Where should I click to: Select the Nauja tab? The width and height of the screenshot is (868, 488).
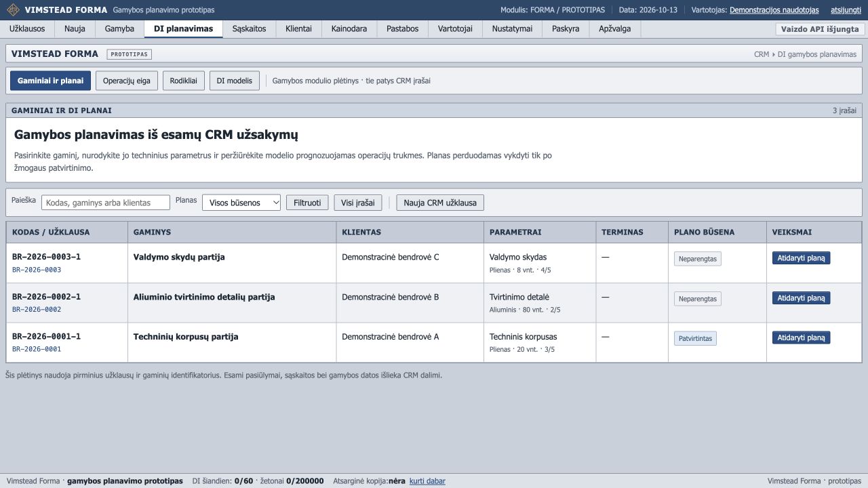75,29
